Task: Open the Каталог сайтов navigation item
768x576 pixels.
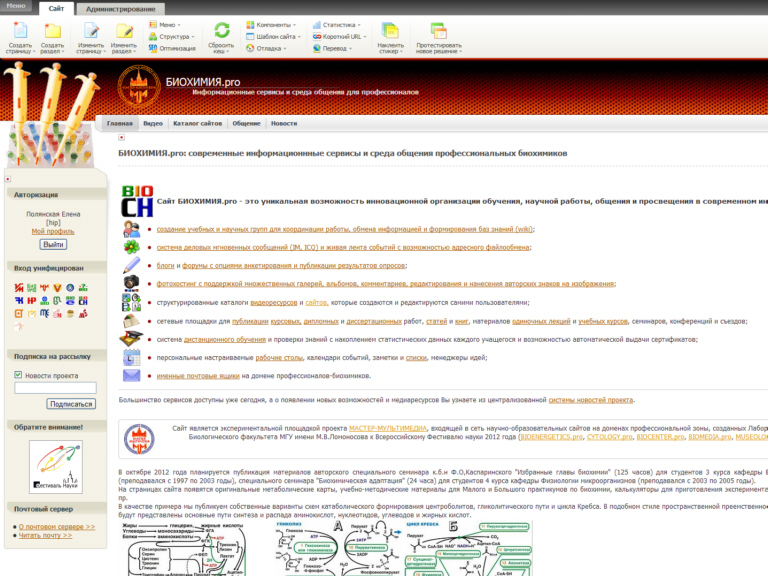Action: coord(197,123)
